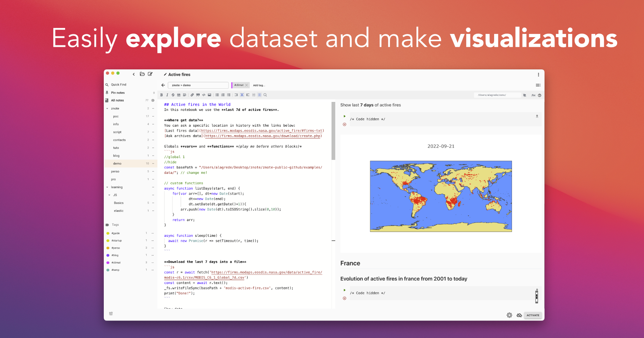Collapse the learning folder
The image size is (644, 338).
[107, 187]
